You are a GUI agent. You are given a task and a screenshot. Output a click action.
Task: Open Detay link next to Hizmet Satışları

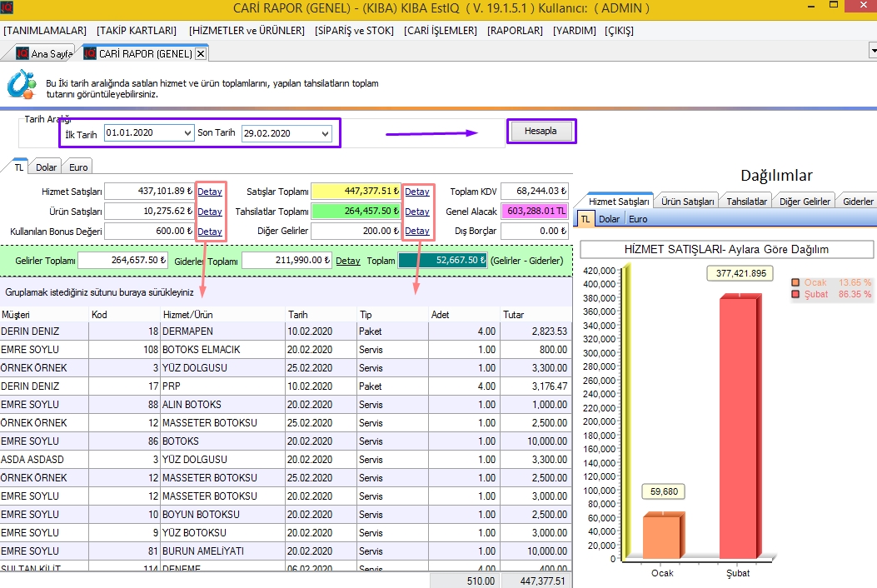pos(209,192)
